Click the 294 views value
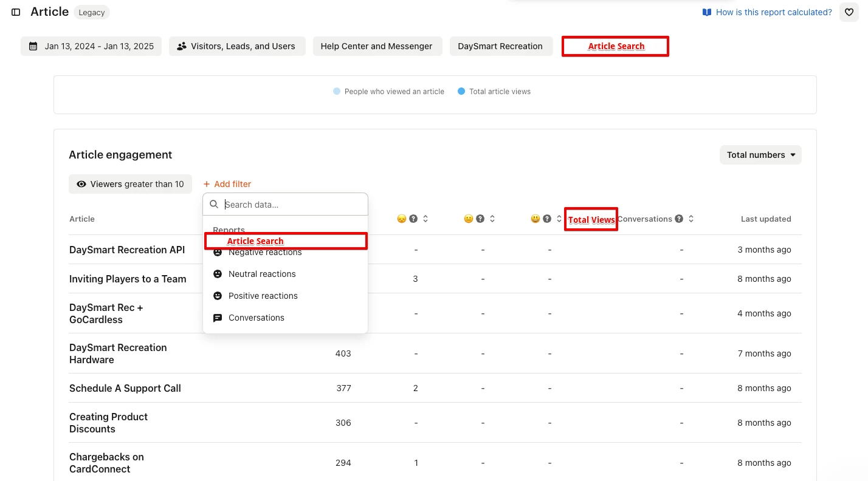This screenshot has width=868, height=481. click(343, 463)
